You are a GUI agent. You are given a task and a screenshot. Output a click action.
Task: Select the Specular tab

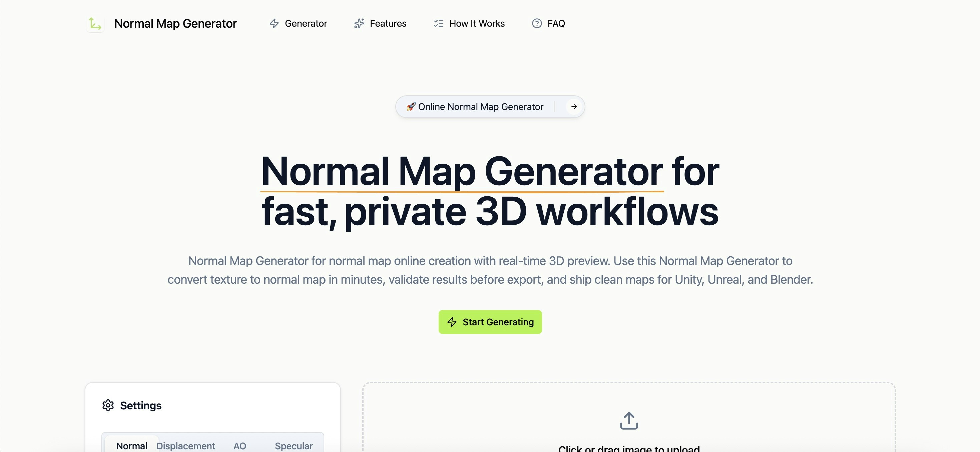(294, 446)
